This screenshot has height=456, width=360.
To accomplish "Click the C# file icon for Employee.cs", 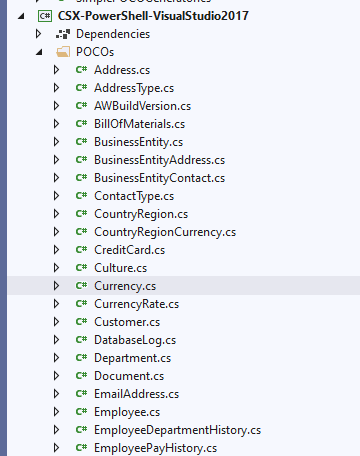I will pyautogui.click(x=81, y=412).
